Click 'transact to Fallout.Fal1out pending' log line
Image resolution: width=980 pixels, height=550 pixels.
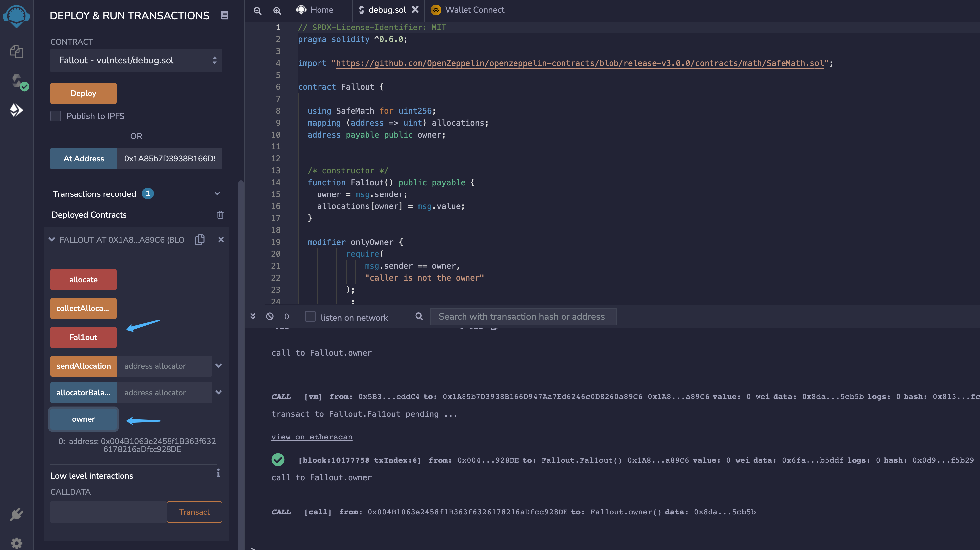point(364,414)
